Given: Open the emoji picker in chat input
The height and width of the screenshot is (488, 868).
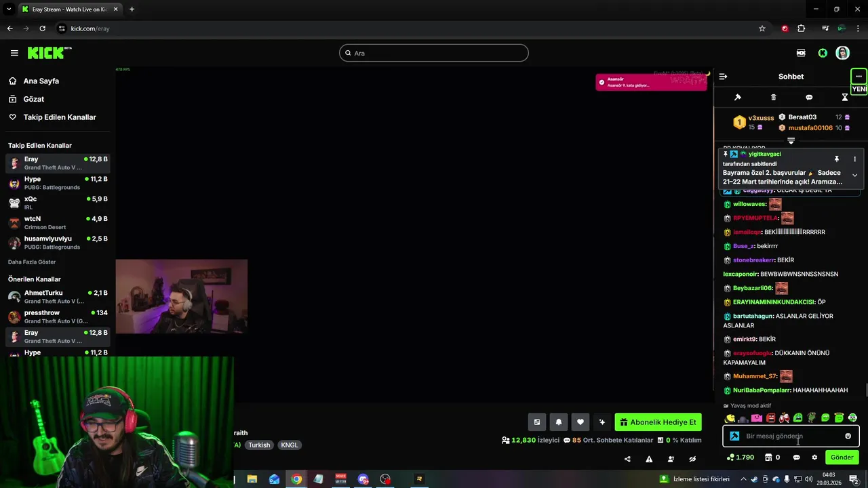Looking at the screenshot, I should [848, 436].
